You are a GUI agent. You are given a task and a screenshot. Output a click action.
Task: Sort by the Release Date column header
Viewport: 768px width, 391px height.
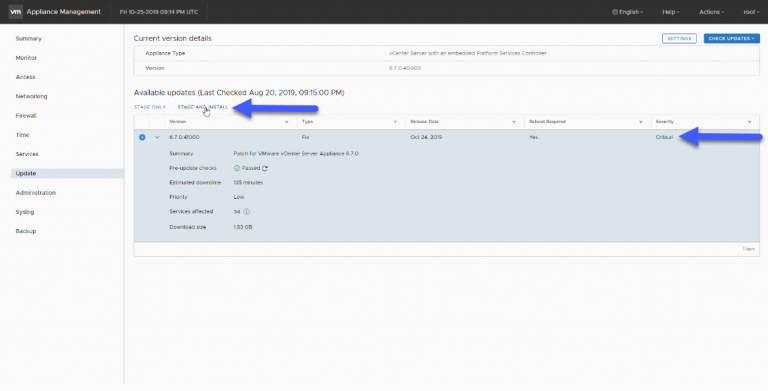[x=424, y=122]
